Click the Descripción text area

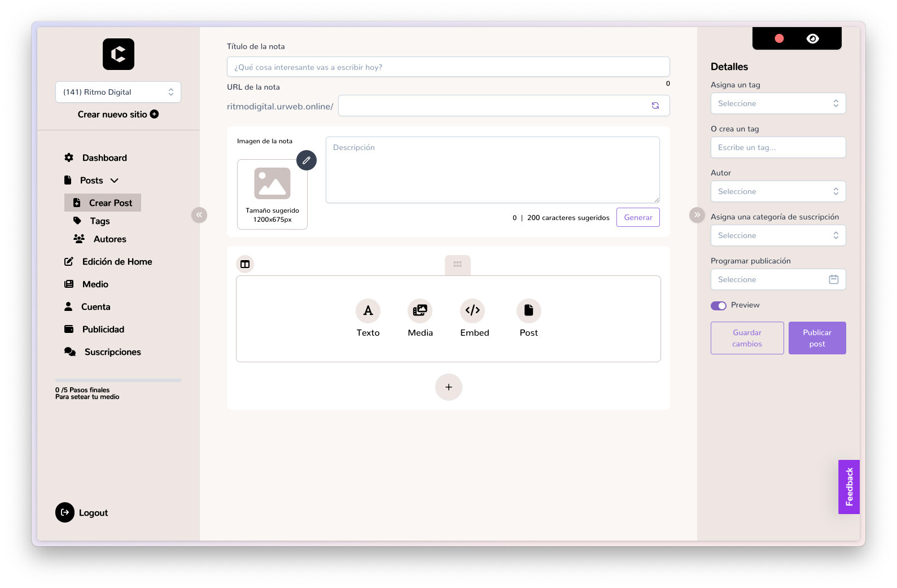pos(493,170)
